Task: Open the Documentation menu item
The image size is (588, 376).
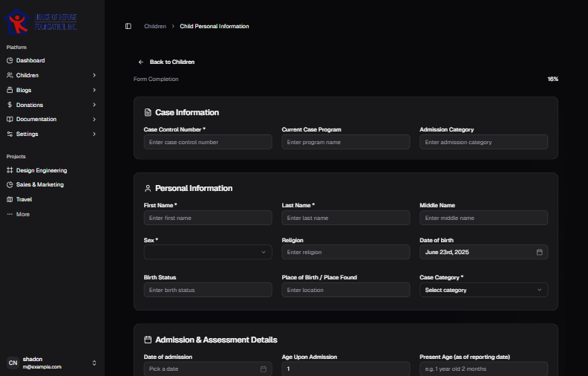Action: [x=36, y=119]
